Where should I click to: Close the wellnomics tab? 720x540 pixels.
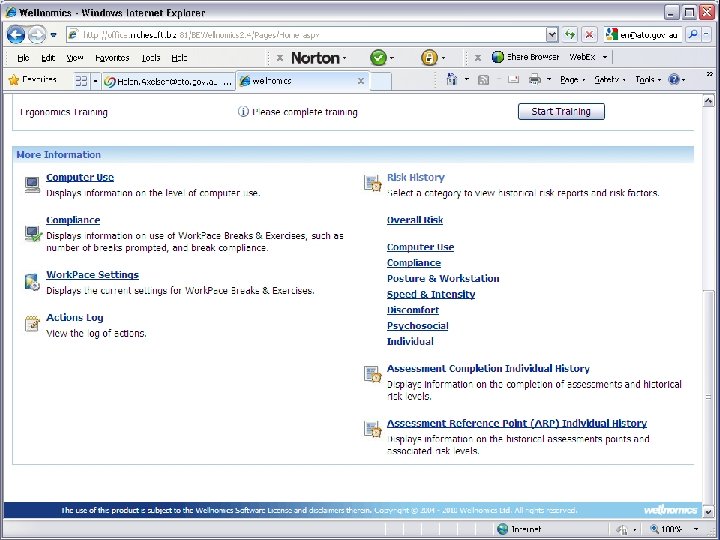pos(361,81)
